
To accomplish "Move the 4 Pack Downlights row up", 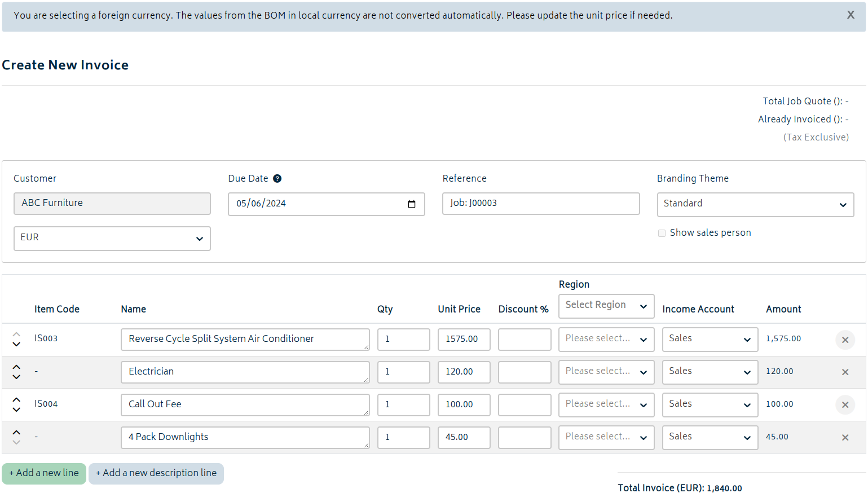I will pyautogui.click(x=16, y=432).
